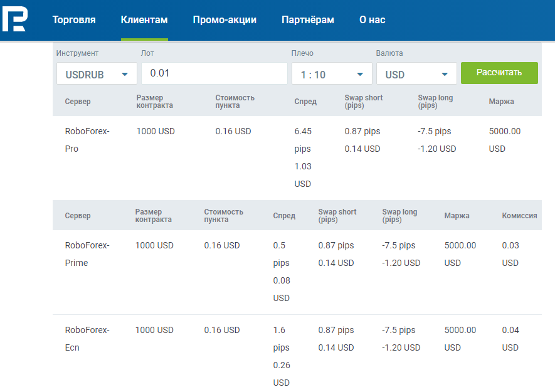Click the Инструмент field label
The image size is (555, 392).
[x=77, y=53]
